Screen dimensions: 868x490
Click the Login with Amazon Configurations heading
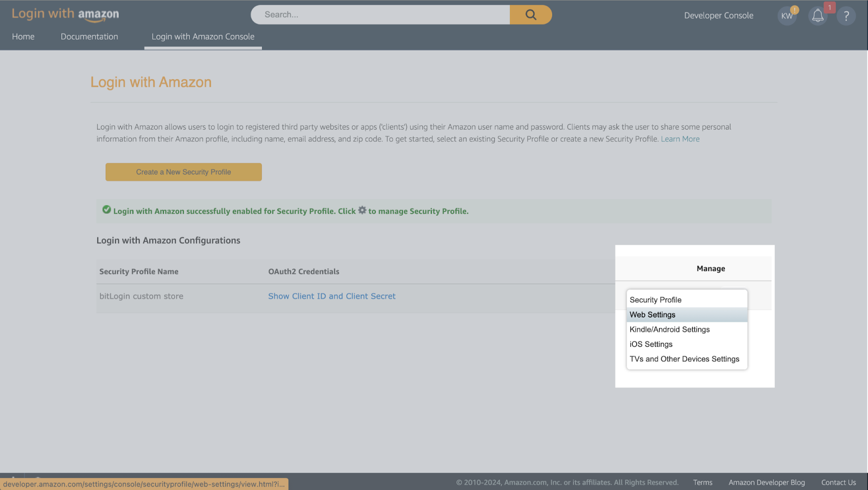point(168,240)
